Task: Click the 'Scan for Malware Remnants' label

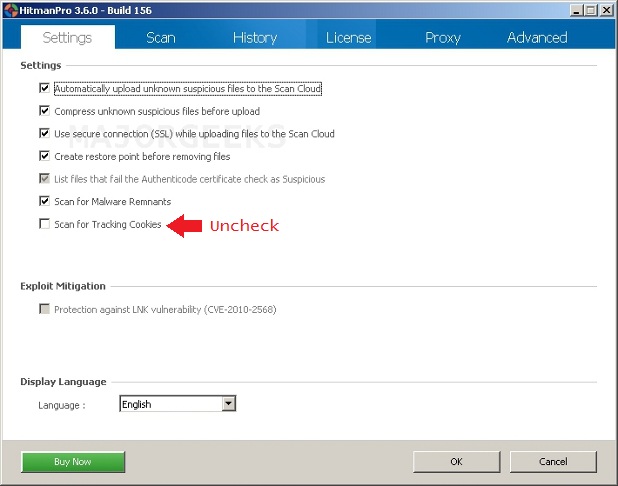Action: 113,201
